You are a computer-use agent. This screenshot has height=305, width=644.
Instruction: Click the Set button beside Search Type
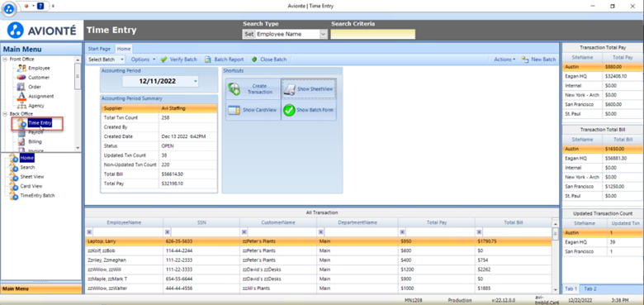tap(249, 34)
